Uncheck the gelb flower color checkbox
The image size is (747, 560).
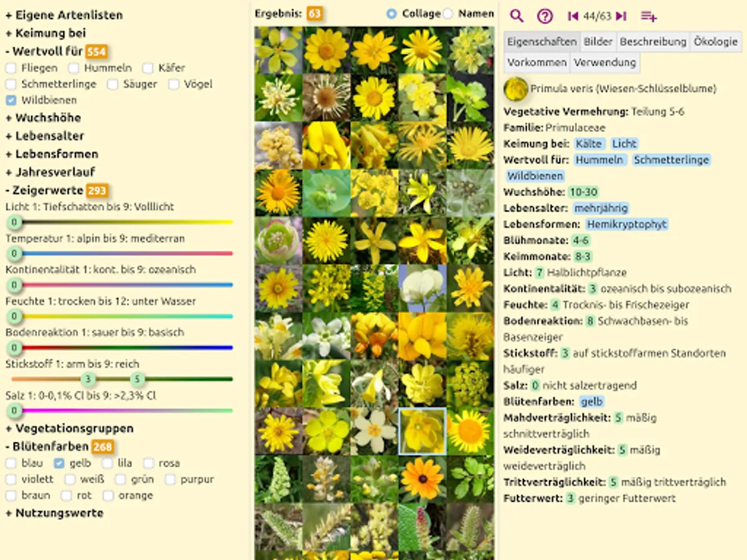pos(59,463)
